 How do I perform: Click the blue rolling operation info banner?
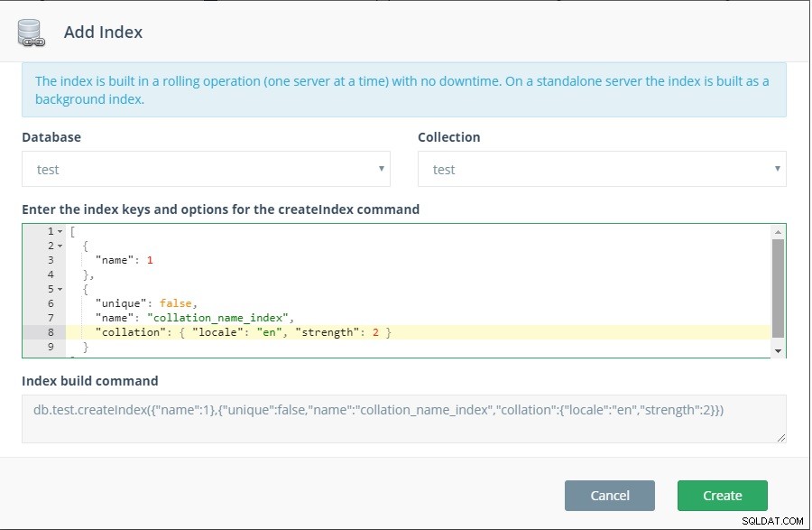(404, 90)
